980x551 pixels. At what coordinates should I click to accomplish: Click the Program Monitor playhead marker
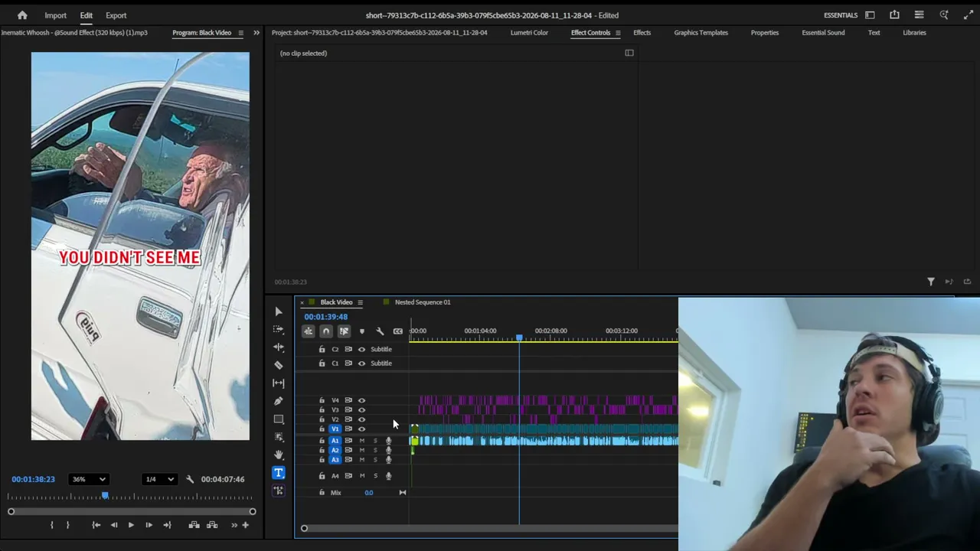coord(105,496)
